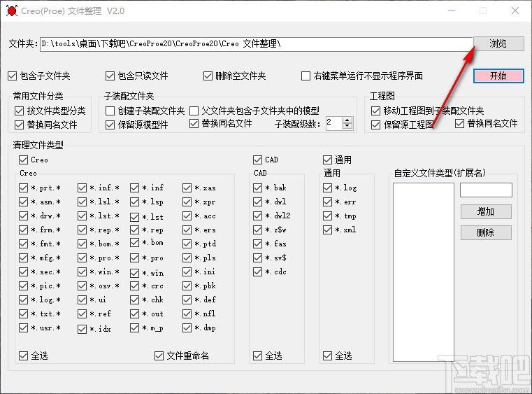Minimize the Creo 文件整理 window

coord(452,11)
